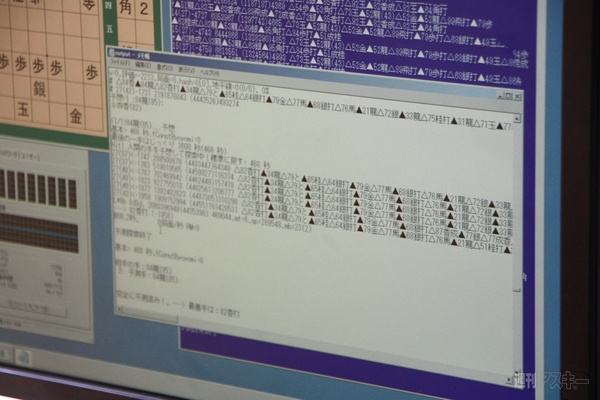The image size is (600, 400).
Task: Switch to the ユーザー tab in Task Manager
Action: [x=31, y=156]
